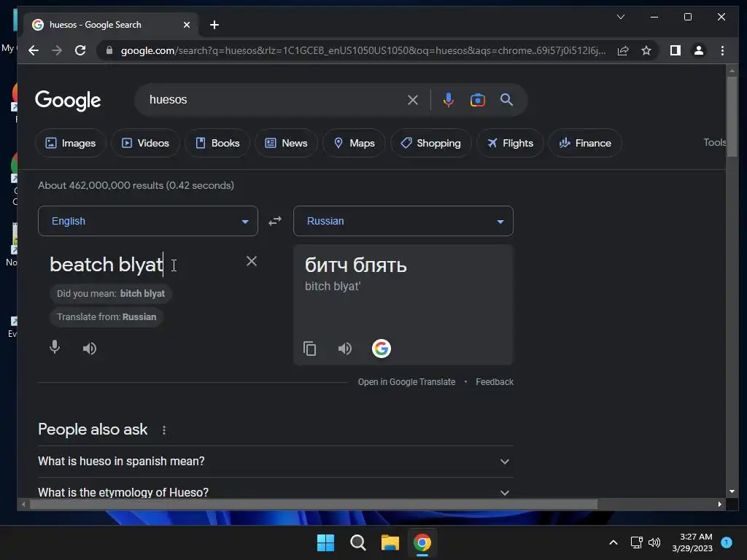Image resolution: width=747 pixels, height=560 pixels.
Task: Submit search with magnifying glass
Action: click(x=506, y=99)
